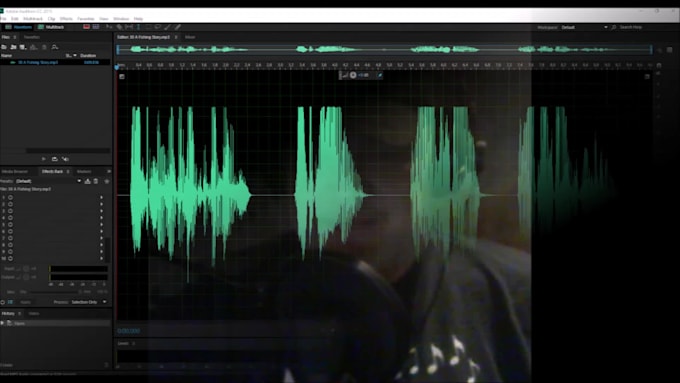Show the Spectral Pitch Display

[96, 27]
